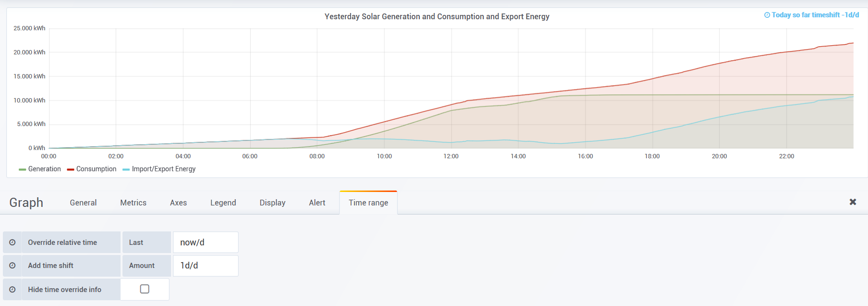The image size is (868, 306).
Task: Toggle the Consumption series via its legend label
Action: point(96,169)
